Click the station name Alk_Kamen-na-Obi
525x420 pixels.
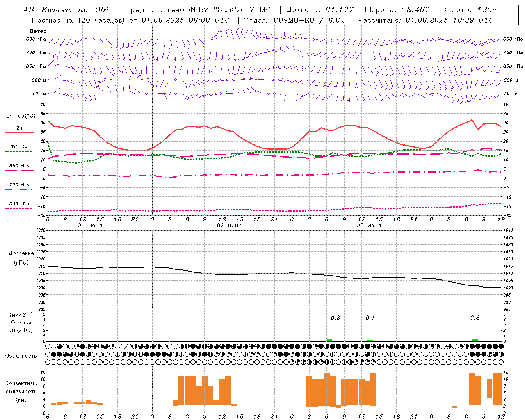tap(66, 10)
